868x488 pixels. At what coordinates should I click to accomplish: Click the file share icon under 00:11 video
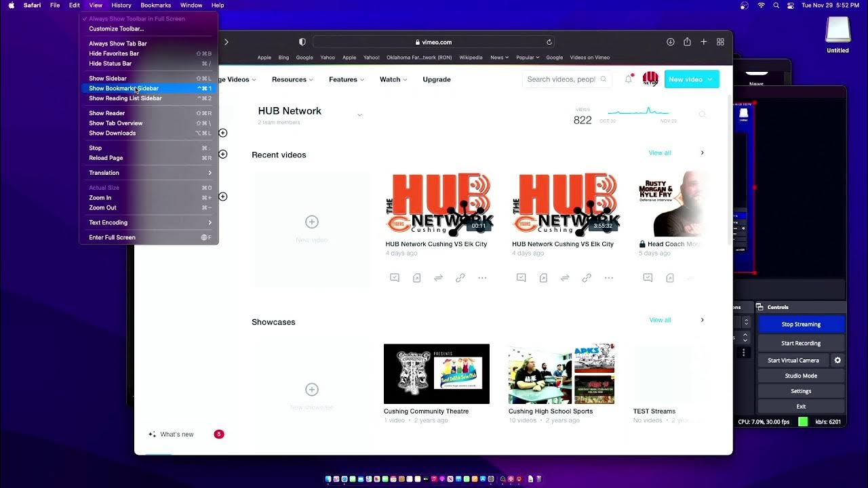pos(416,278)
